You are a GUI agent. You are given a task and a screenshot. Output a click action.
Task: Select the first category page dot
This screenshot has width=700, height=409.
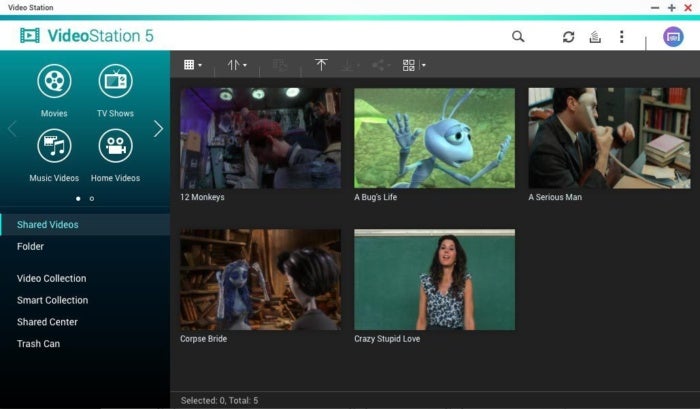78,199
